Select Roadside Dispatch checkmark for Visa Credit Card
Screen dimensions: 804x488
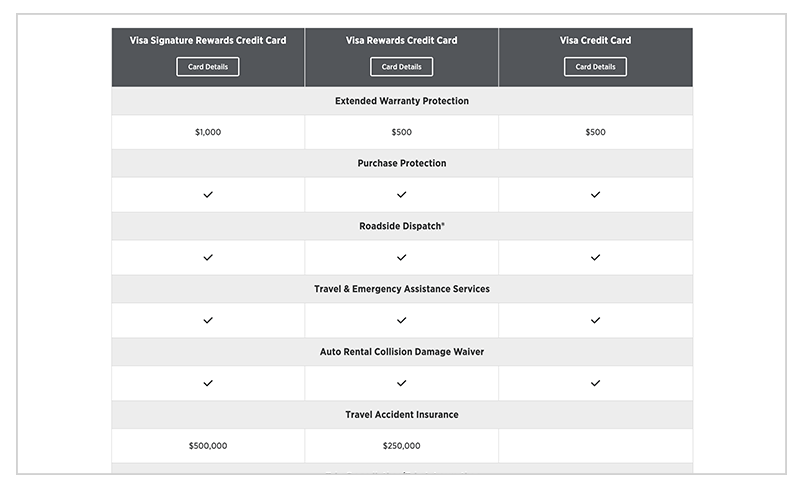[595, 257]
